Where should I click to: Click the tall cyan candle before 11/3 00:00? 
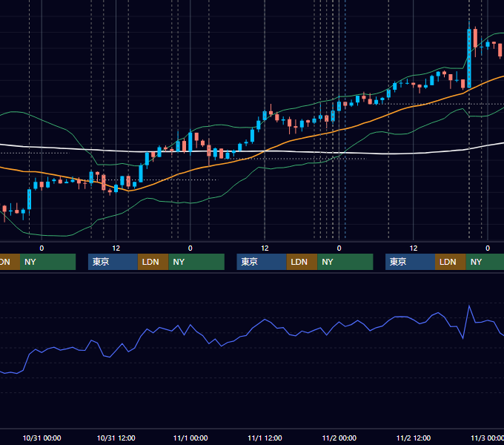(469, 58)
